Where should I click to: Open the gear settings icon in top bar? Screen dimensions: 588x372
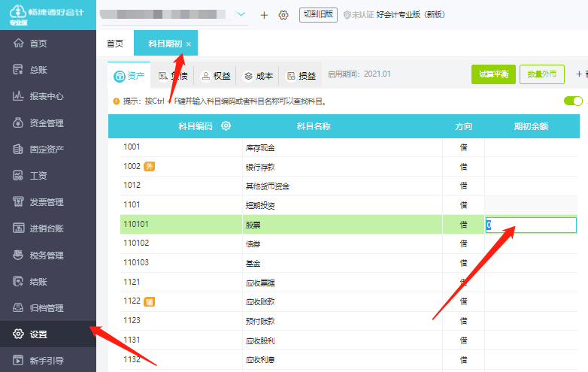tap(283, 15)
